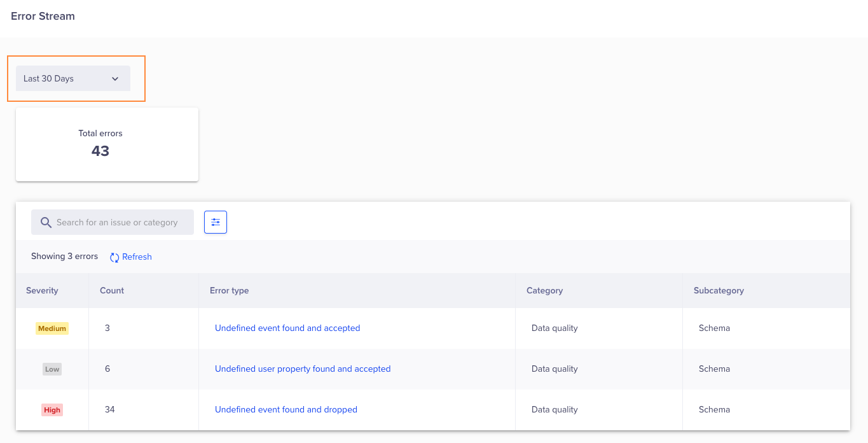The image size is (868, 443).
Task: Sort by the Severity column header
Action: click(42, 290)
